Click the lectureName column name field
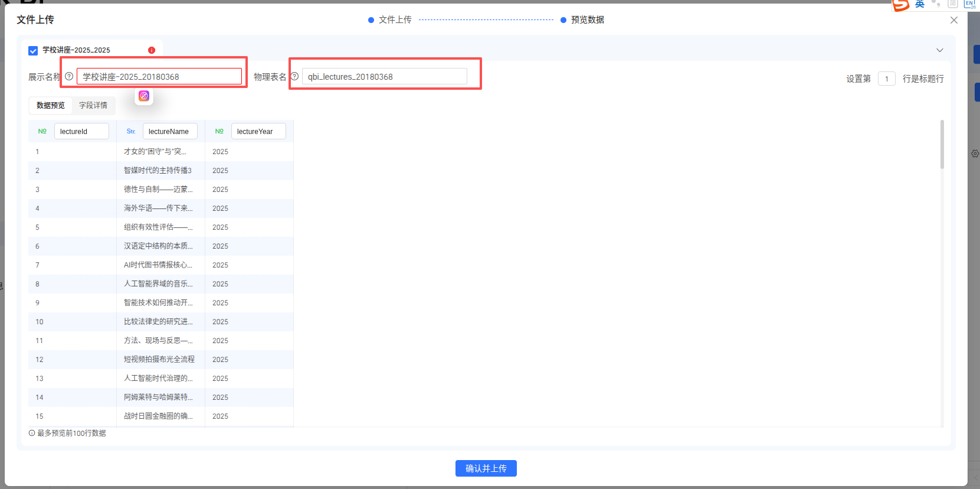The image size is (980, 489). (170, 131)
